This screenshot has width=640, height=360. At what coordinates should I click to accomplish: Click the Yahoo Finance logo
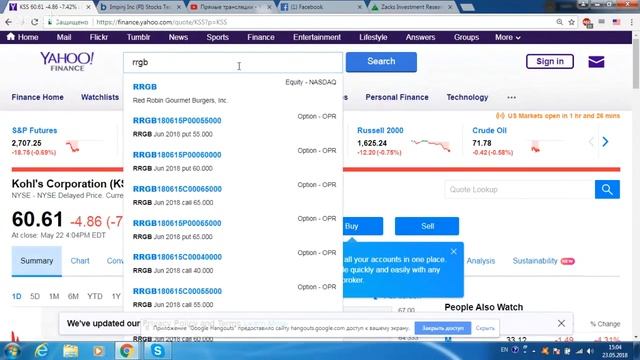pyautogui.click(x=67, y=62)
